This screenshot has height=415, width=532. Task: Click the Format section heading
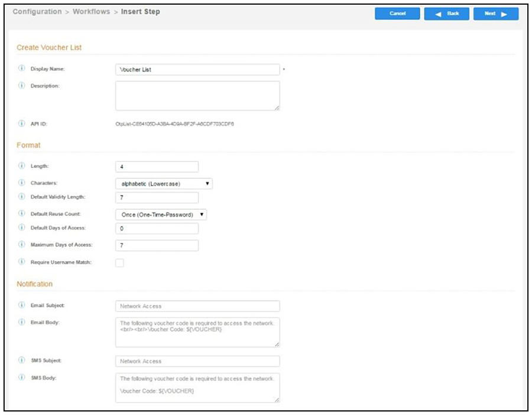click(x=28, y=145)
